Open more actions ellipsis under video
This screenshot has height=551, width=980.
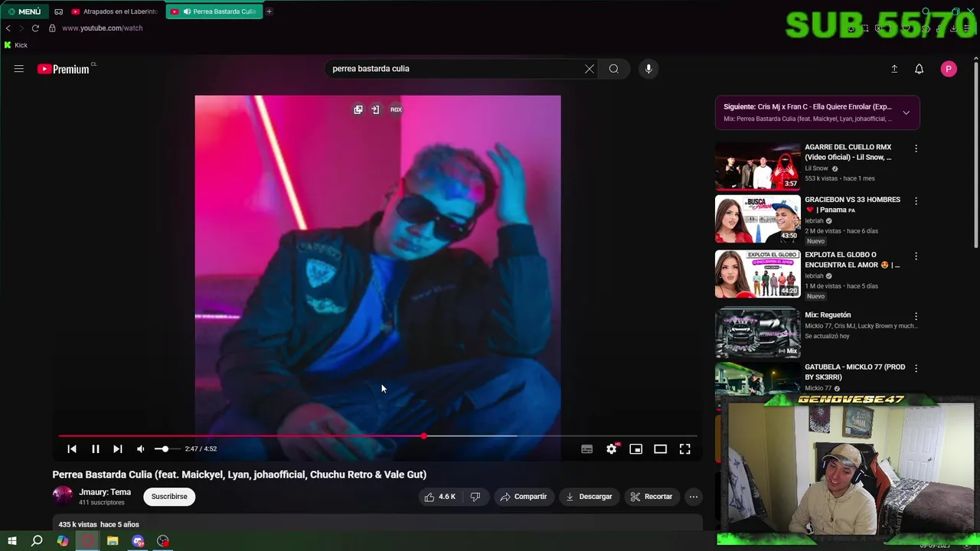(x=693, y=497)
